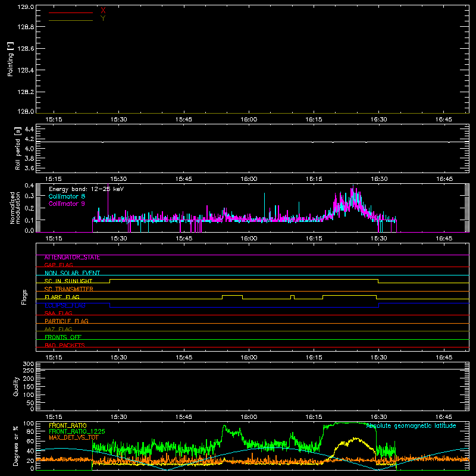Viewport: 476px width, 476px height.
Task: Click the GAP_FLAG label
Action: click(x=58, y=265)
